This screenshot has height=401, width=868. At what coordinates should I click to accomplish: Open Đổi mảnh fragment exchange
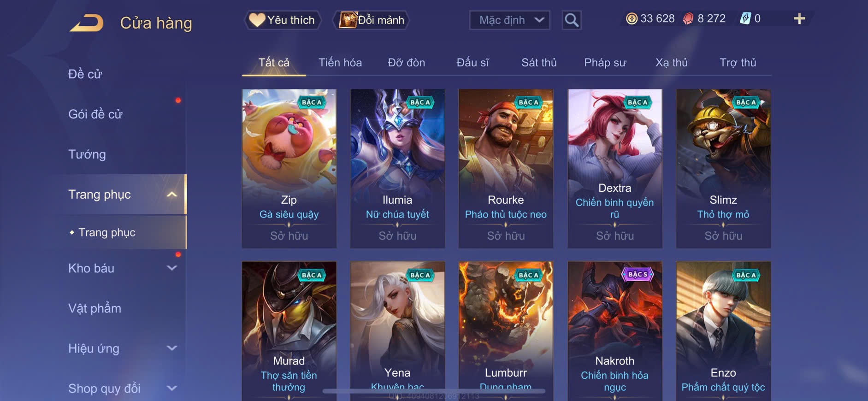click(x=372, y=20)
